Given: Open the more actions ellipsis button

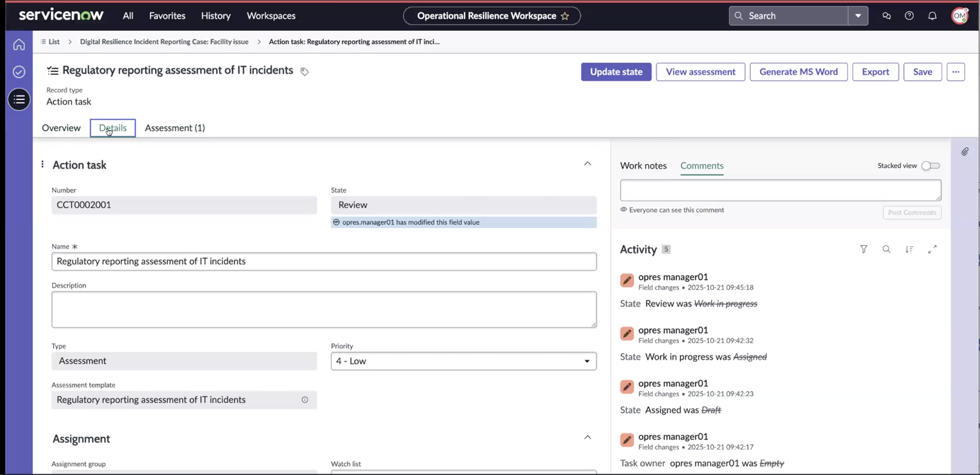Looking at the screenshot, I should 956,72.
